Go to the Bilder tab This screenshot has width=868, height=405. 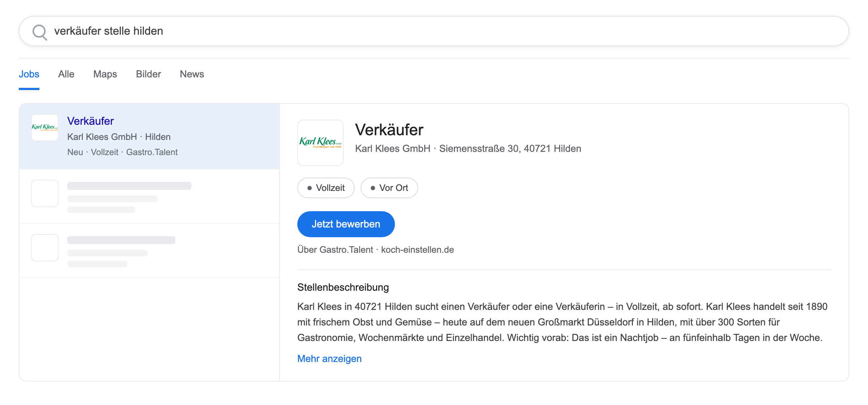pos(148,74)
